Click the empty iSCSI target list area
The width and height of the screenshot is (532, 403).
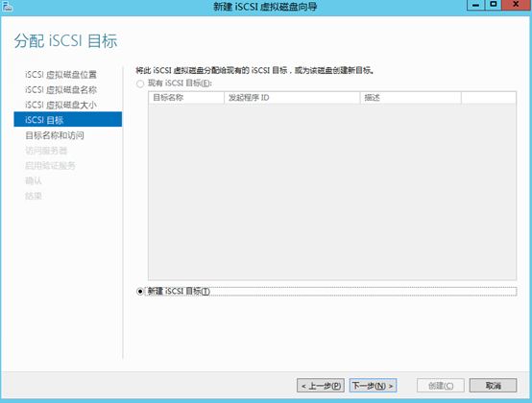point(332,192)
